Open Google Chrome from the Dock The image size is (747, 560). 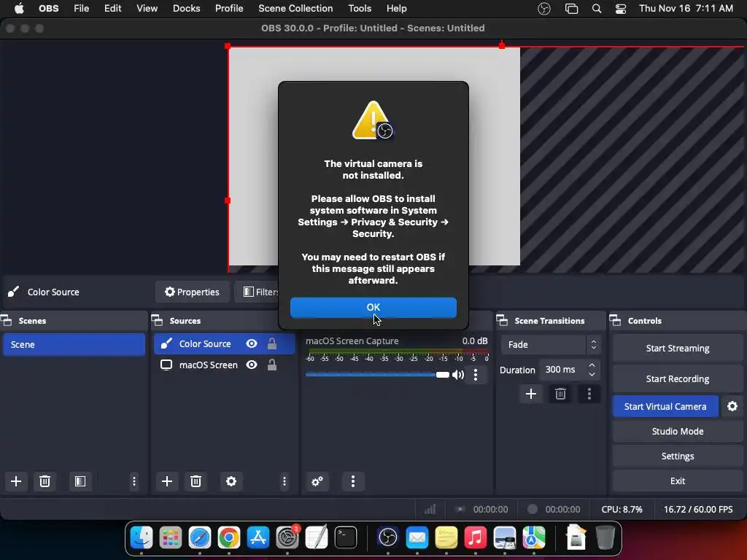point(228,537)
